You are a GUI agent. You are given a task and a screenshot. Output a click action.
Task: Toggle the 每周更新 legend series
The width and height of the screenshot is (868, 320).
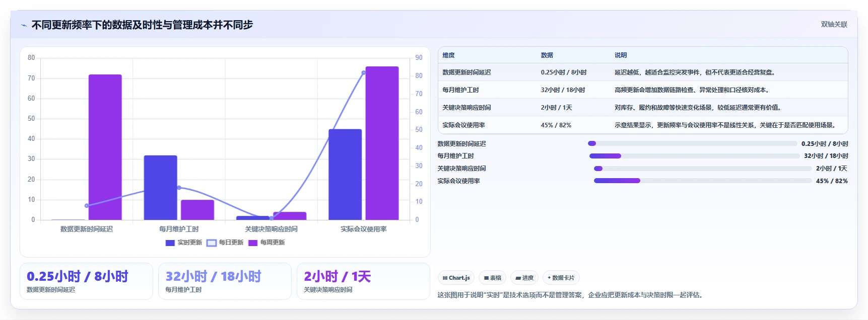point(266,243)
